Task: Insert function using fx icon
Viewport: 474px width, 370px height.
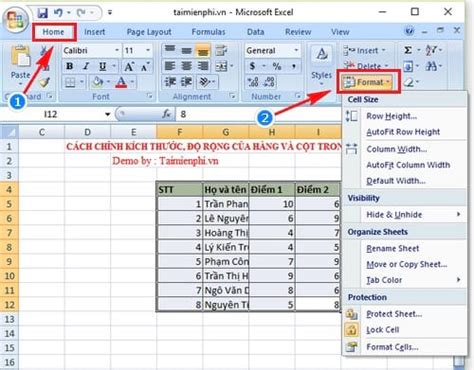Action: 166,114
